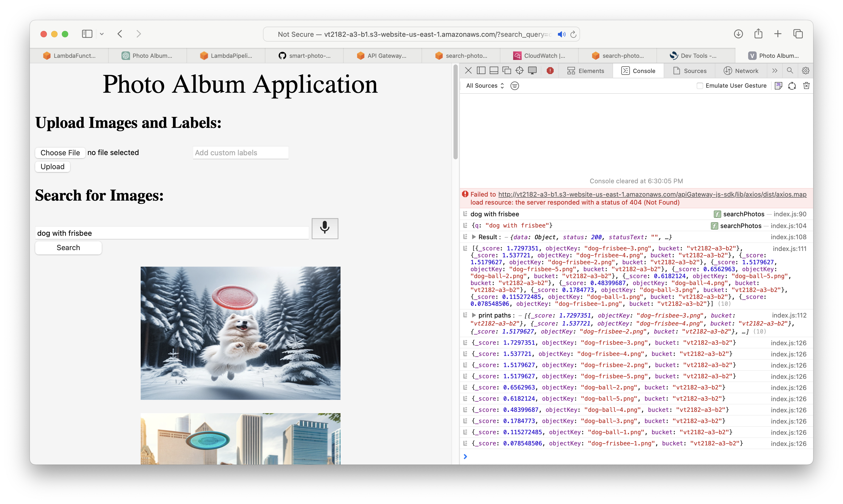This screenshot has width=843, height=504.
Task: Open Web Inspector search magnifier
Action: [790, 71]
